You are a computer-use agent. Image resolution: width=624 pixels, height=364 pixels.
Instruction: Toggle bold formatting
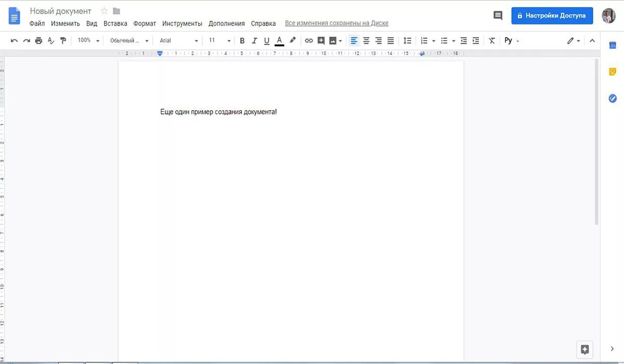[x=242, y=41]
